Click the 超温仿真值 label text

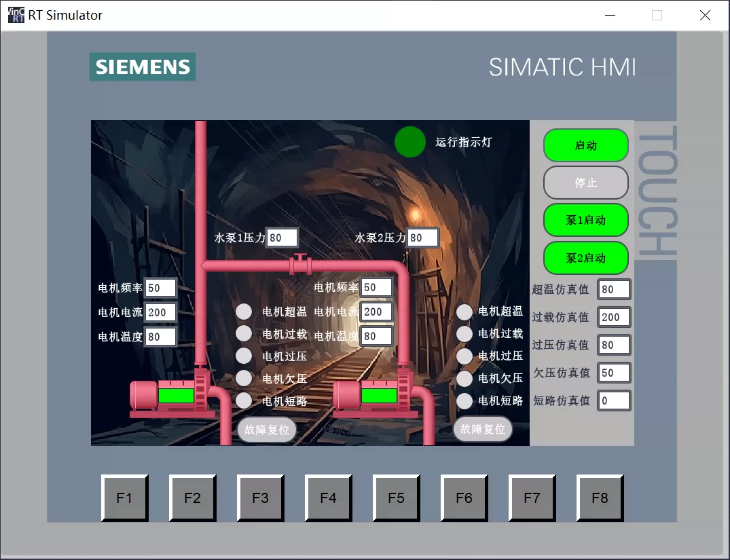pos(560,289)
